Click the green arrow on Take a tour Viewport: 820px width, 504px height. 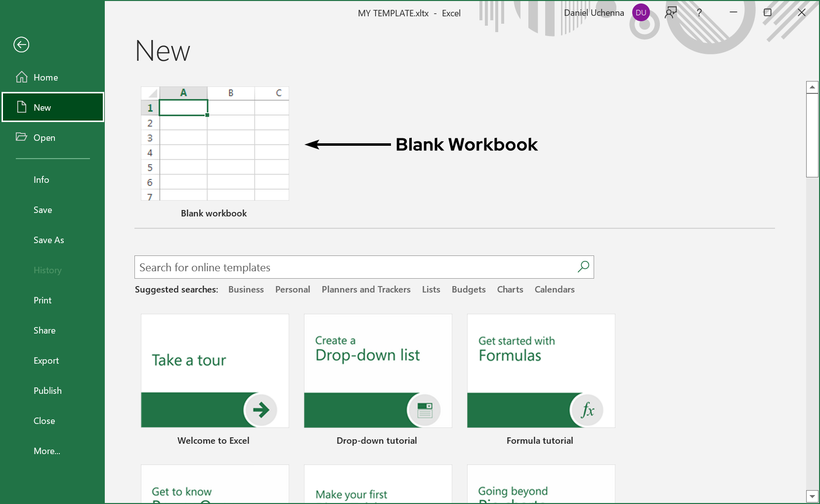(x=260, y=410)
